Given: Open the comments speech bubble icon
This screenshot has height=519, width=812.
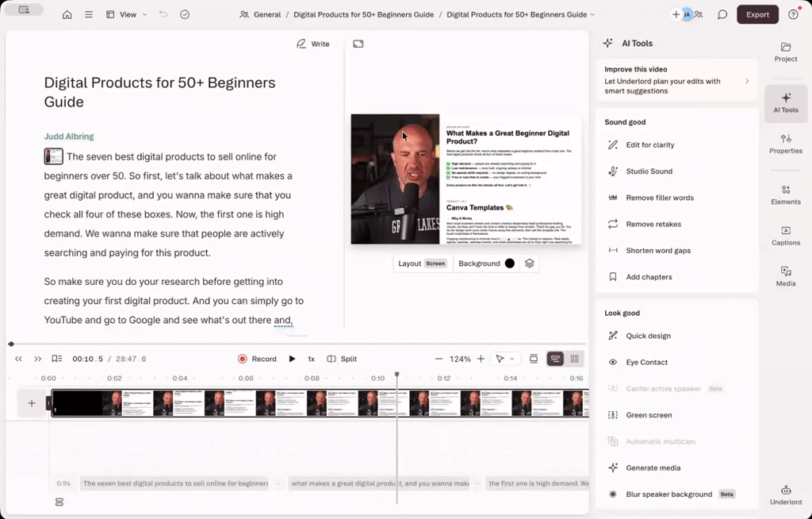Looking at the screenshot, I should (722, 14).
